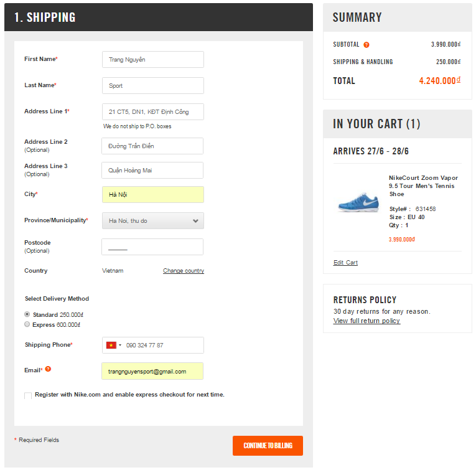Click the Subtotal help question mark icon
The height and width of the screenshot is (475, 476).
pos(366,45)
